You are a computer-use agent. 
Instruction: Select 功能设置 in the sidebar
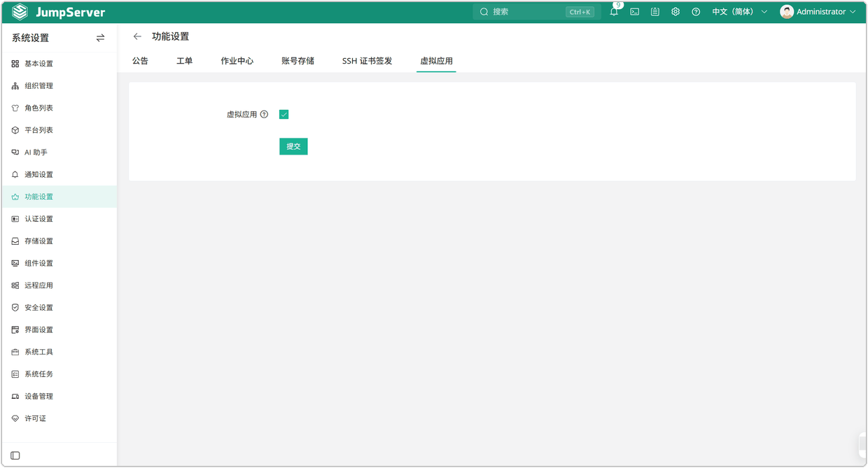59,197
